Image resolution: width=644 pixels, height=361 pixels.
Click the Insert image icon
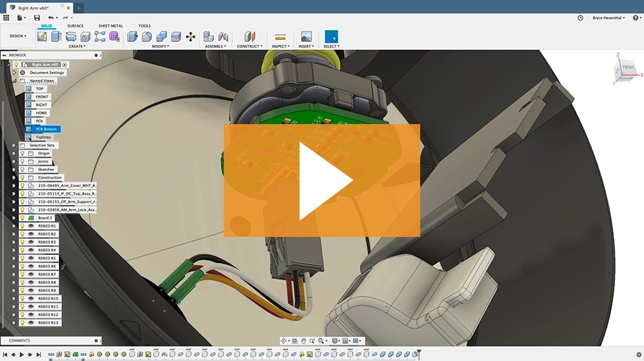pos(306,36)
